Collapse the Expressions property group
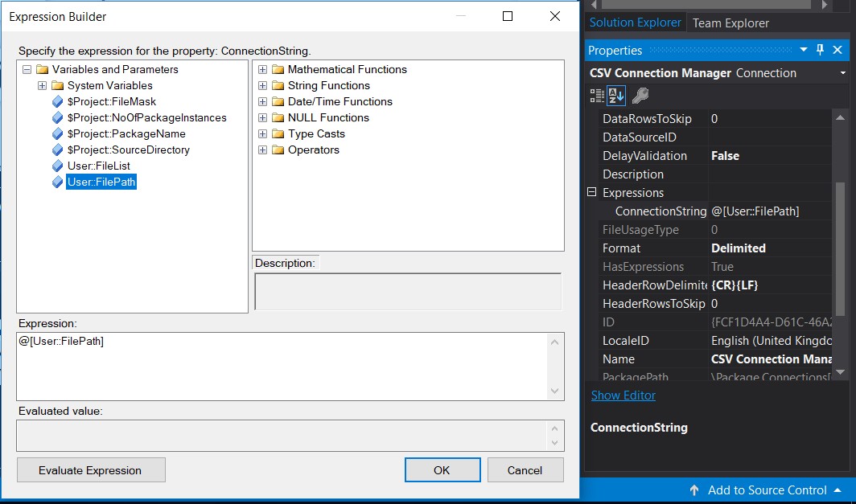Image resolution: width=856 pixels, height=504 pixels. point(593,193)
